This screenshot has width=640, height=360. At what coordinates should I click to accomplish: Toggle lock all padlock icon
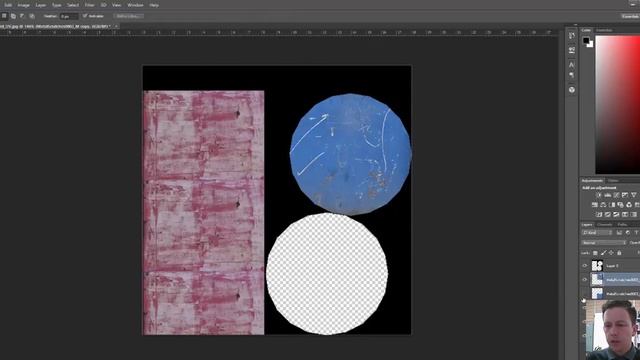(x=619, y=253)
